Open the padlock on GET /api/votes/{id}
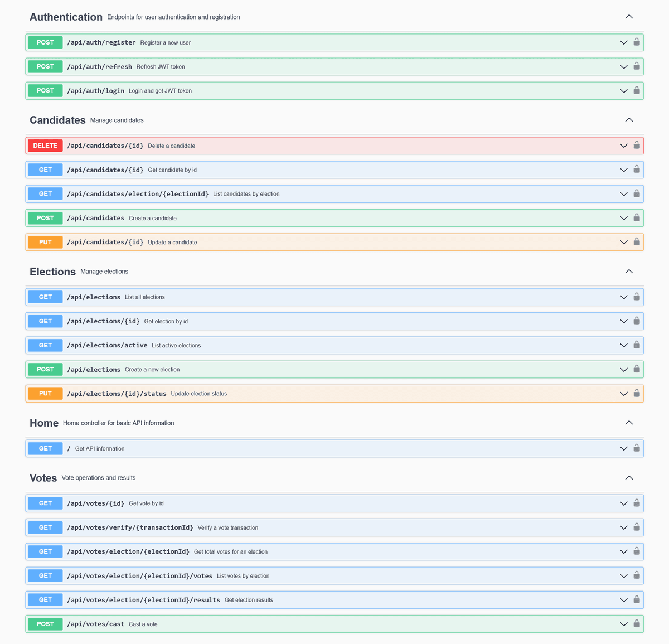The height and width of the screenshot is (644, 669). [636, 503]
